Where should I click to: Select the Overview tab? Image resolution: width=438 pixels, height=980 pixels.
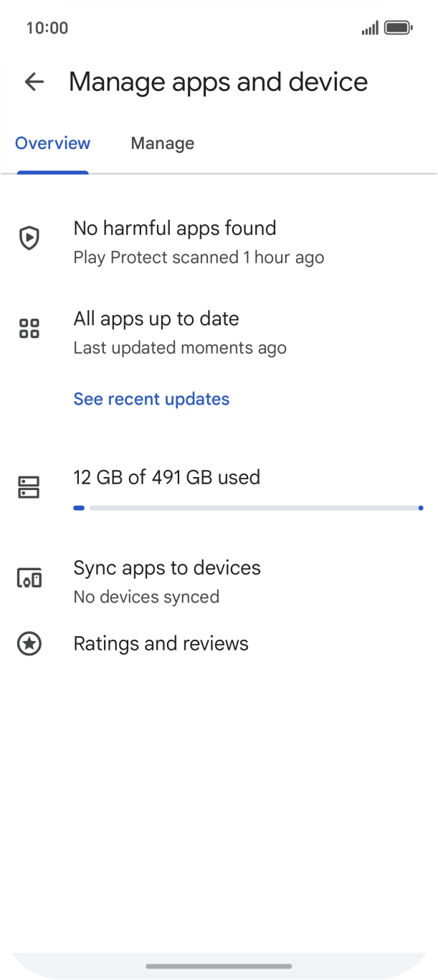click(53, 143)
